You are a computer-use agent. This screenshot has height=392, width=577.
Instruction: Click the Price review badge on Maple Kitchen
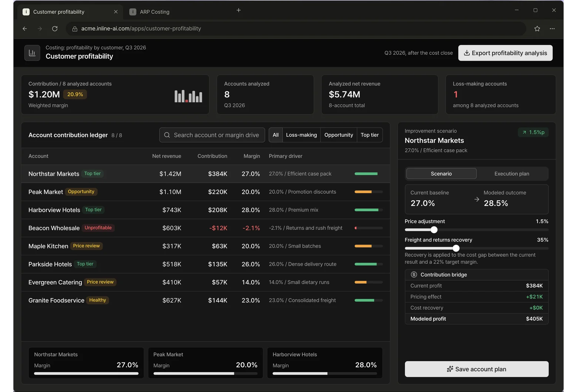(87, 246)
